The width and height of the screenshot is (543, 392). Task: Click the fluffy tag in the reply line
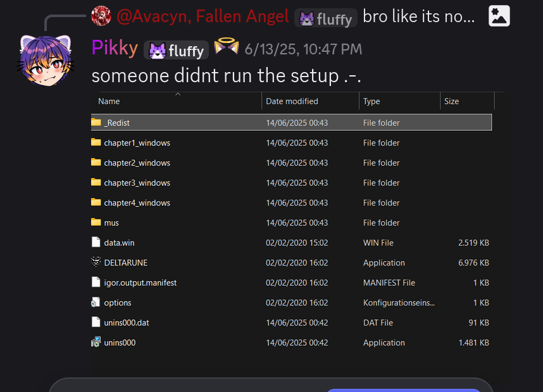[326, 18]
